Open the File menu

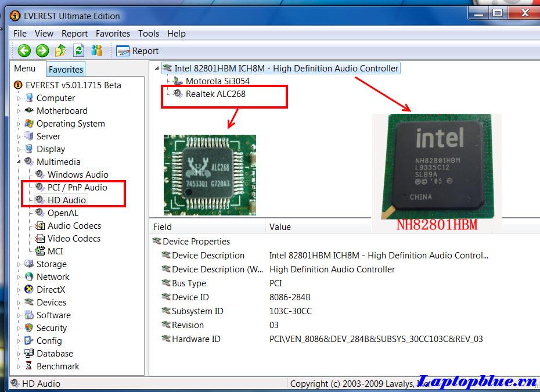[x=20, y=34]
